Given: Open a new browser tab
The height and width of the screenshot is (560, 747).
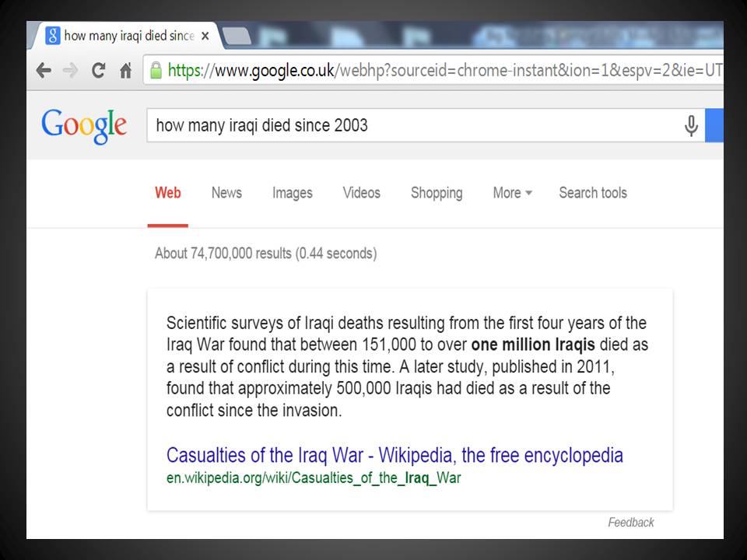Looking at the screenshot, I should [237, 36].
